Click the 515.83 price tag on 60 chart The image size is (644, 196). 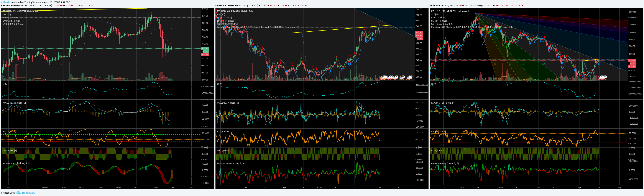pyautogui.click(x=419, y=36)
